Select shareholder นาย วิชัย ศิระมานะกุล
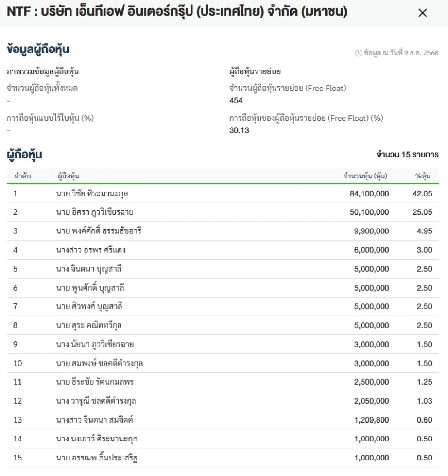This screenshot has height=476, width=448. click(92, 194)
